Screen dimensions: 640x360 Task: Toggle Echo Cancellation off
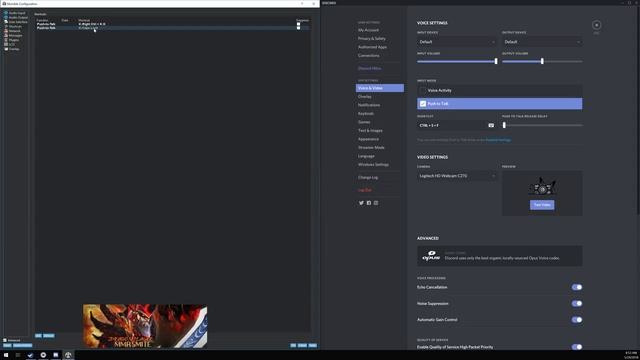577,287
